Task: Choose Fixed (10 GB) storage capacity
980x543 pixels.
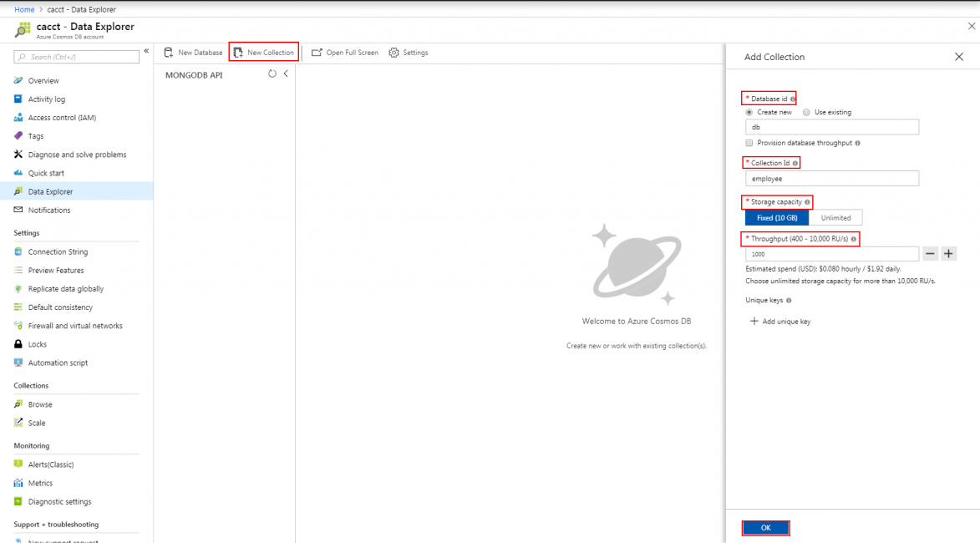Action: point(777,217)
